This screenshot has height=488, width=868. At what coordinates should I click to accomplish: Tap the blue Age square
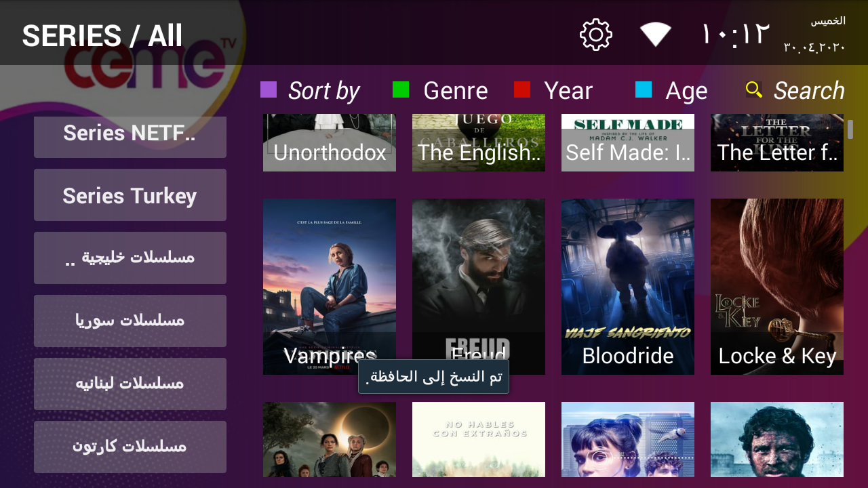click(x=644, y=89)
